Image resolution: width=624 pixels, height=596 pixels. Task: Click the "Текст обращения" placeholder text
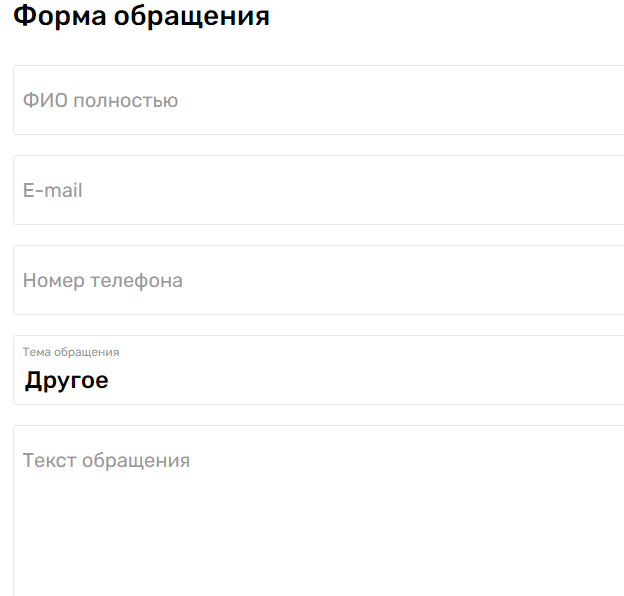point(106,460)
